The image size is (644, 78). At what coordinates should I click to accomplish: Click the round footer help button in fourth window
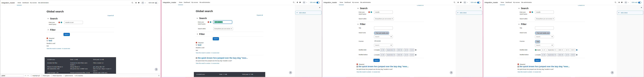(612, 73)
